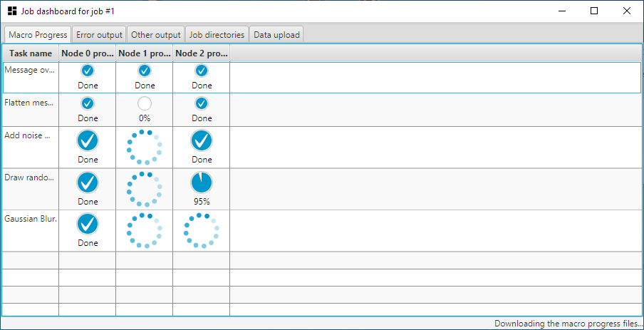Click the Add noise Node 2 Done checkmark
This screenshot has height=330, width=644.
coord(202,140)
